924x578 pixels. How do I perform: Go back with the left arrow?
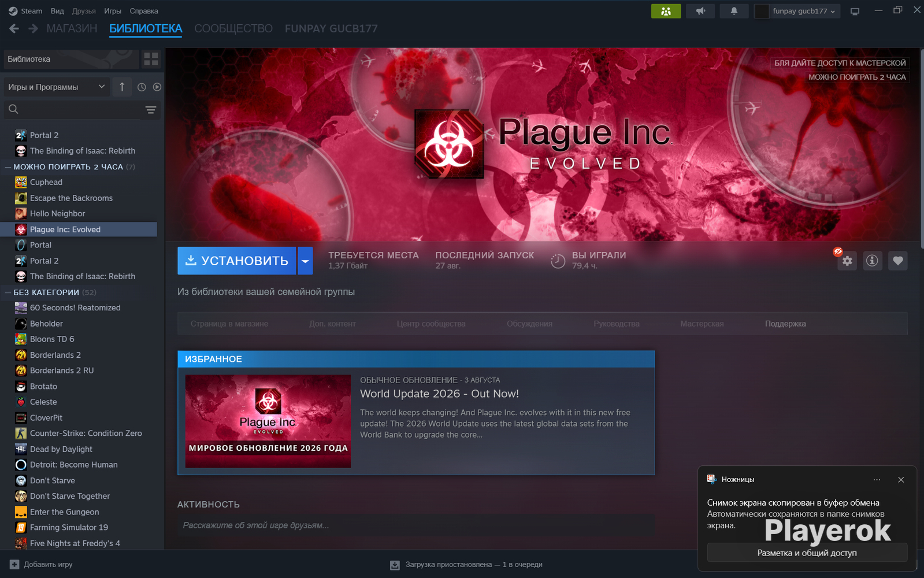click(14, 28)
